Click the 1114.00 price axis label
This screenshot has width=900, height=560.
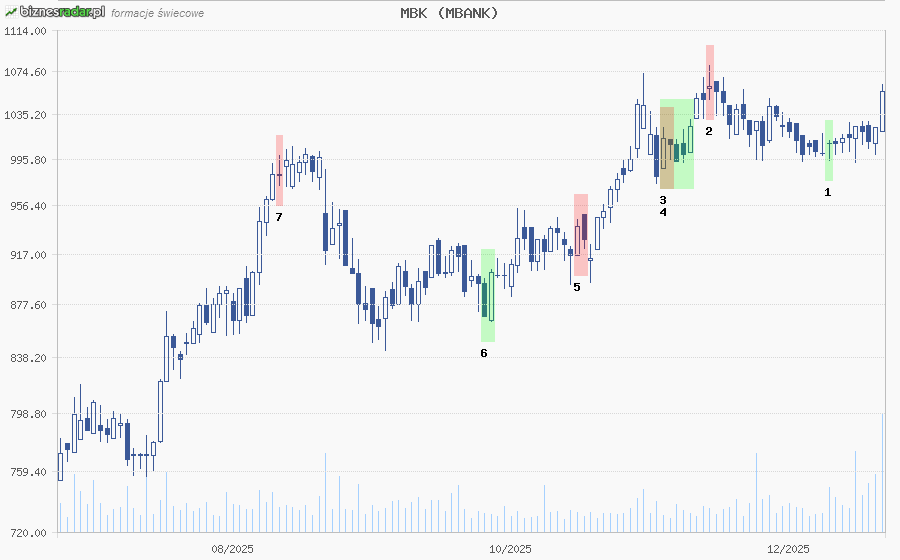point(26,31)
